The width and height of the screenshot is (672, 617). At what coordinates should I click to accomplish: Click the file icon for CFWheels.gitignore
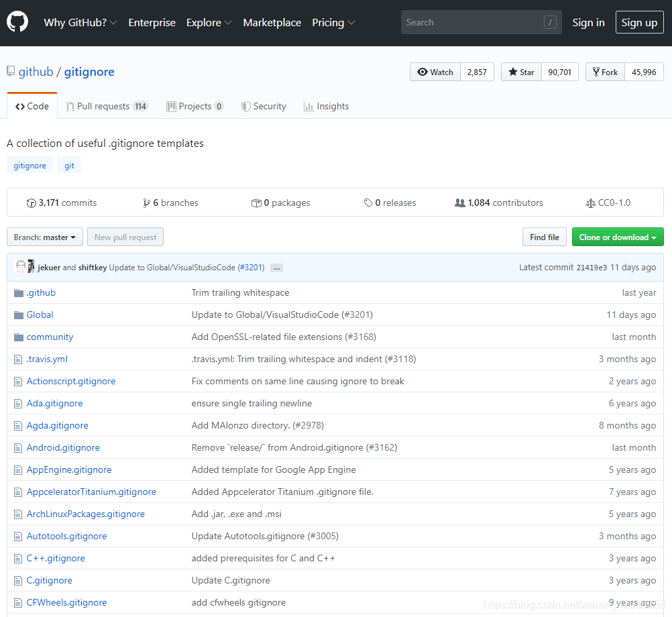tap(18, 603)
